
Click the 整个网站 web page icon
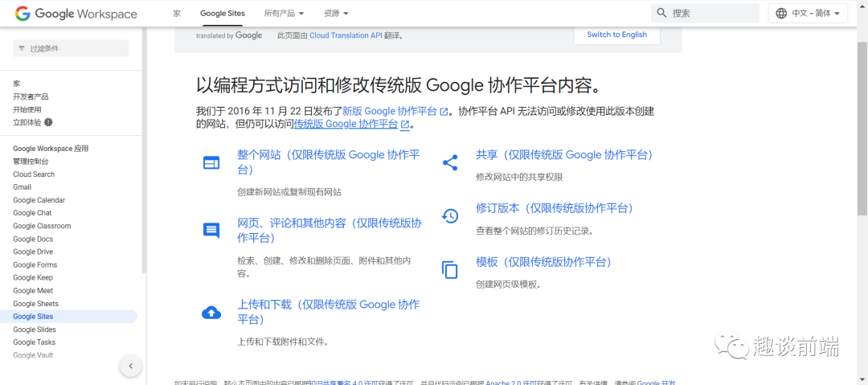tap(211, 163)
